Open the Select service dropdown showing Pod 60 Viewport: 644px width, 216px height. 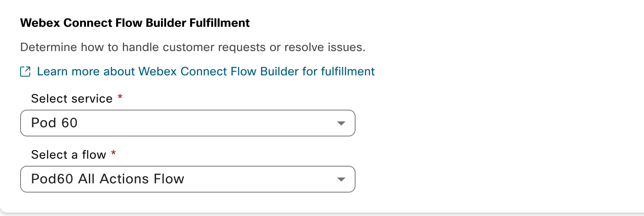point(187,123)
